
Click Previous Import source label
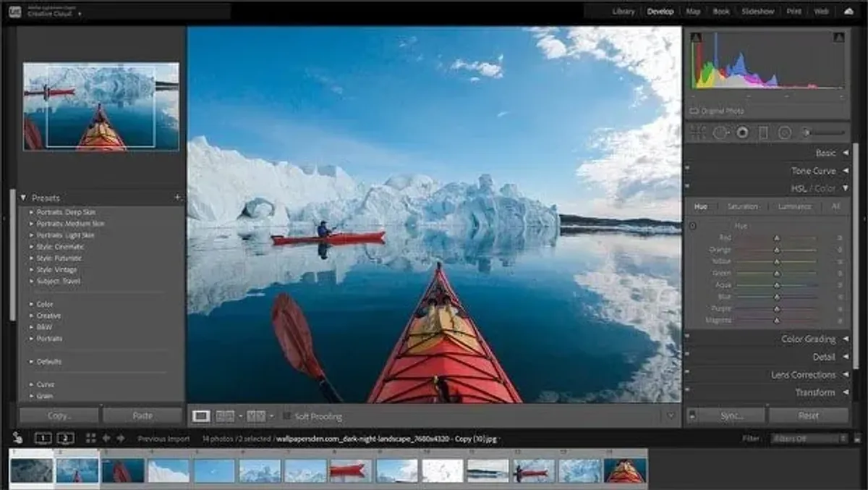[163, 439]
